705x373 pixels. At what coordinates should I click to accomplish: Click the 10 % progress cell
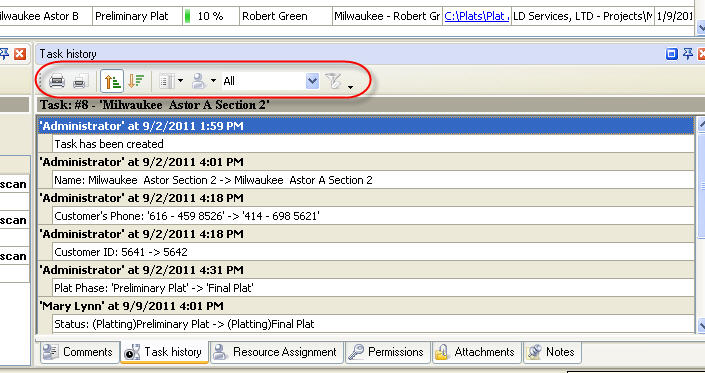click(211, 16)
